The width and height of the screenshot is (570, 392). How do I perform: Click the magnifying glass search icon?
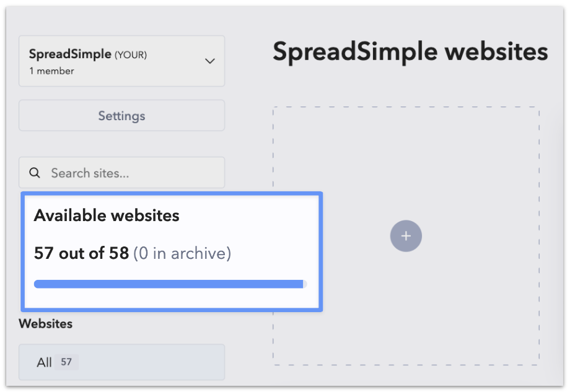coord(35,173)
